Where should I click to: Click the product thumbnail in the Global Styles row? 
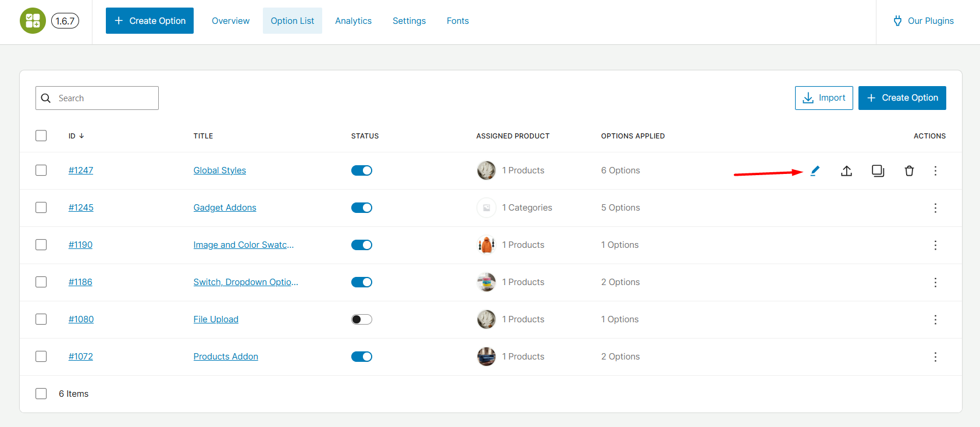tap(486, 170)
